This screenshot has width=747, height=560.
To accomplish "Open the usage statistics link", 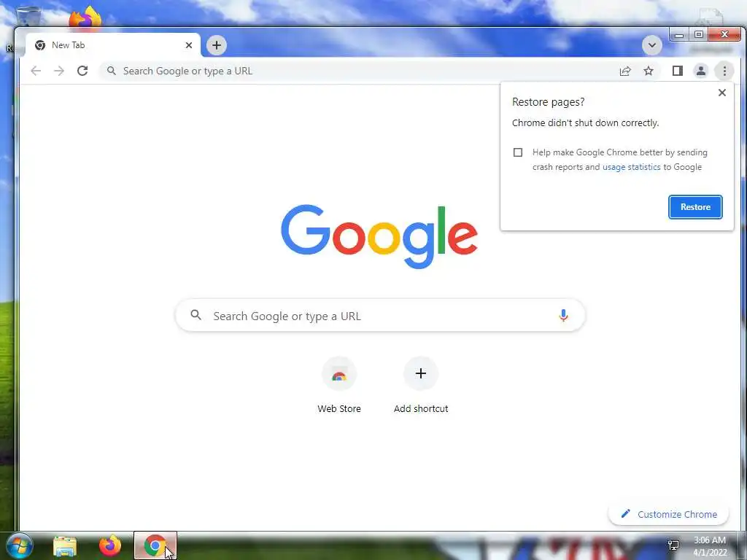I will 631,167.
